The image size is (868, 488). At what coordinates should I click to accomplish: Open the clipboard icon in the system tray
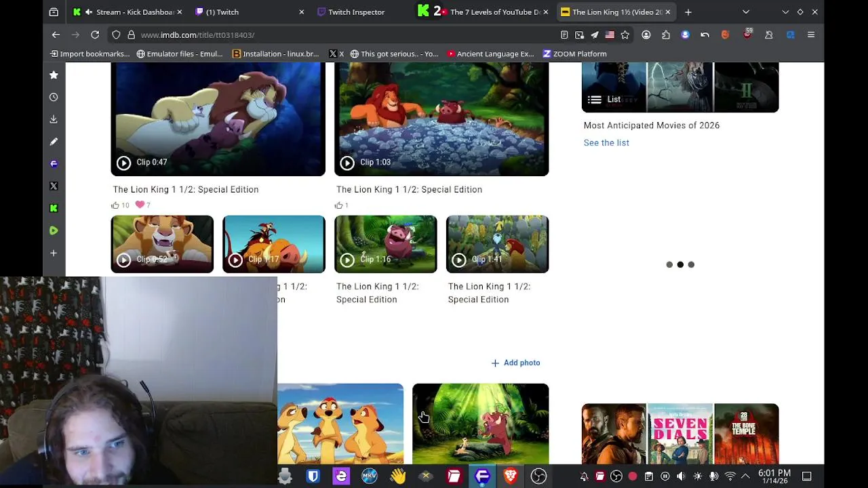[648, 476]
